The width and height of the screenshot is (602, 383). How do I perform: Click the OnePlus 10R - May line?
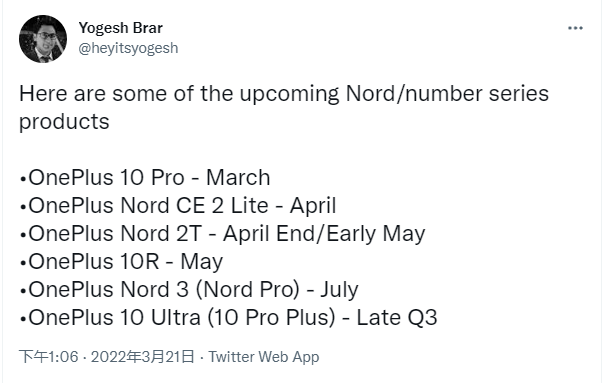point(121,262)
